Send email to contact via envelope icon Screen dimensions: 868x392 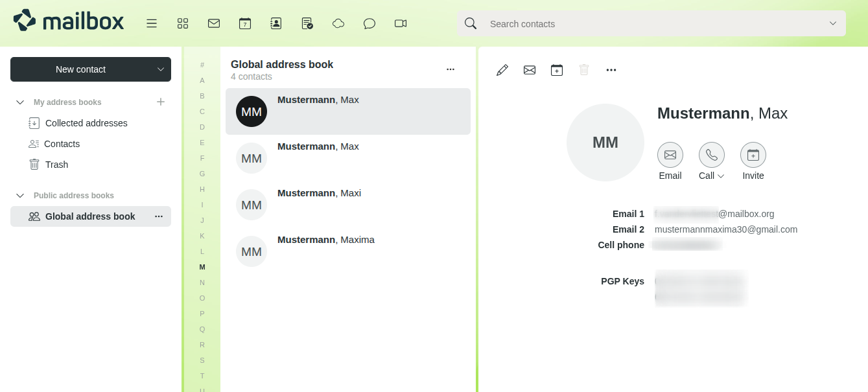(530, 69)
